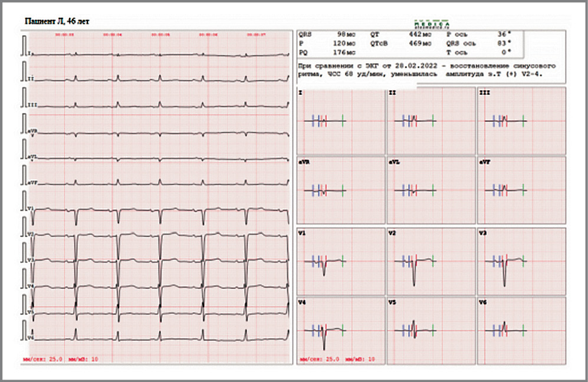Open the aVF averaged complex panel
The image size is (588, 382).
[521, 189]
